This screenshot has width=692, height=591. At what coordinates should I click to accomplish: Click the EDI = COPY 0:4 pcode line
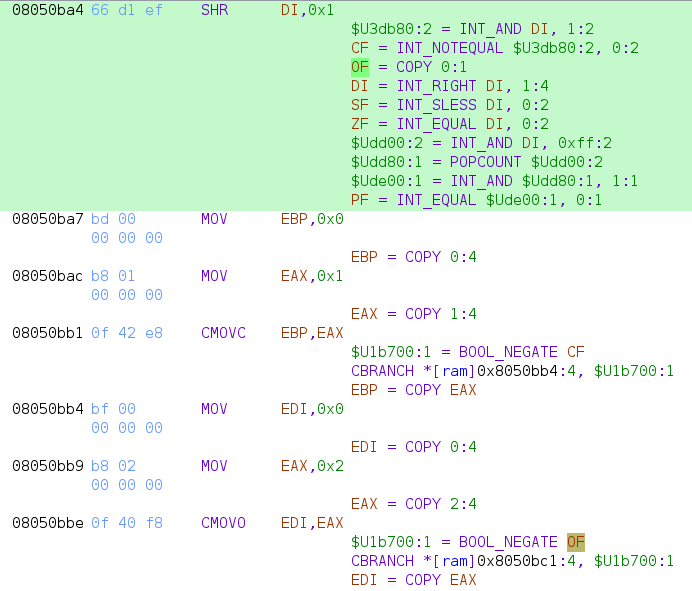[x=414, y=447]
